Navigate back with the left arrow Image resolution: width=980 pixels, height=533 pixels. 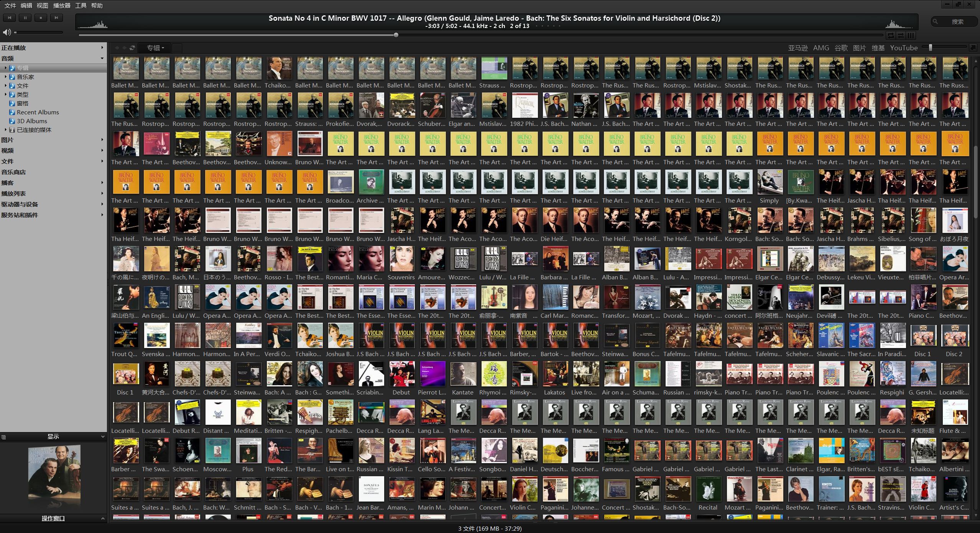[x=117, y=48]
